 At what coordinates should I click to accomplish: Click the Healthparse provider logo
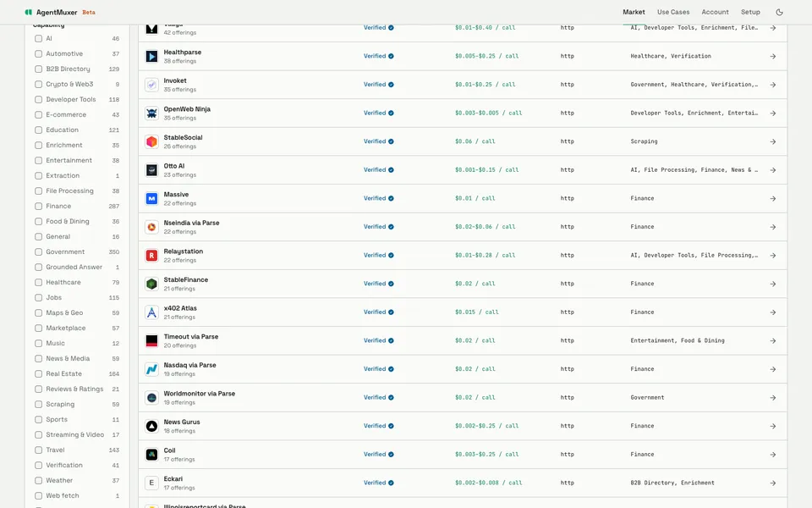pyautogui.click(x=151, y=56)
